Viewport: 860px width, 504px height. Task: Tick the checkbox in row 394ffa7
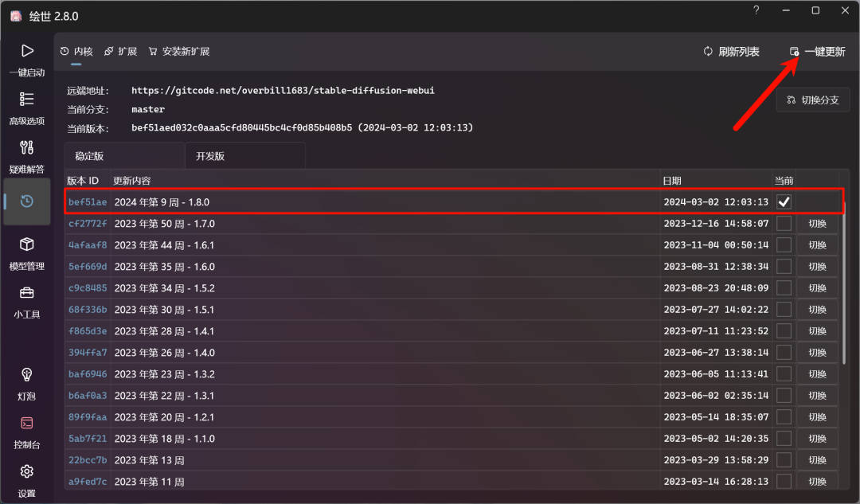pyautogui.click(x=784, y=352)
